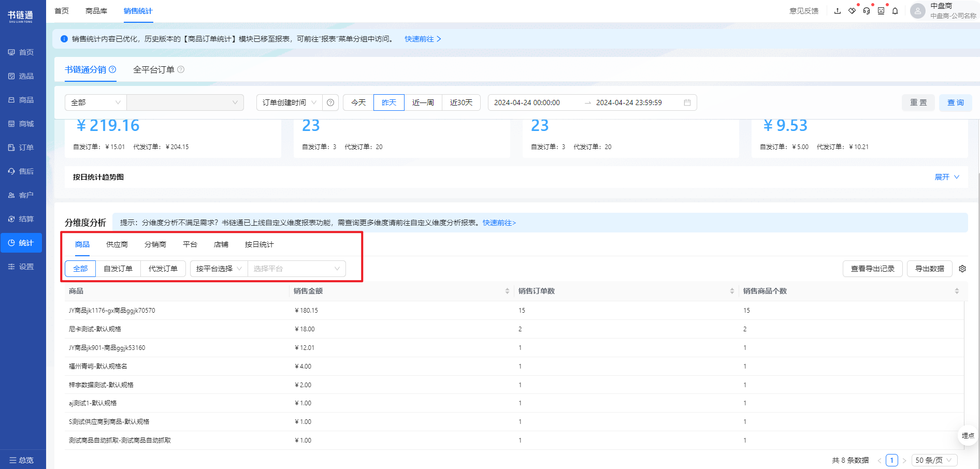Screen dimensions: 980x469
Task: Switch to 店铺 dimension tab
Action: point(221,244)
